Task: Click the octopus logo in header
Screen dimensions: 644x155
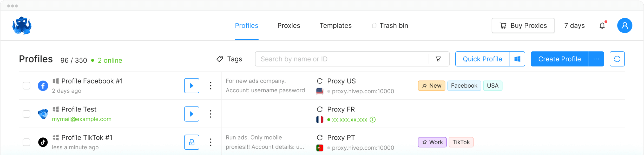Action: pos(22,26)
